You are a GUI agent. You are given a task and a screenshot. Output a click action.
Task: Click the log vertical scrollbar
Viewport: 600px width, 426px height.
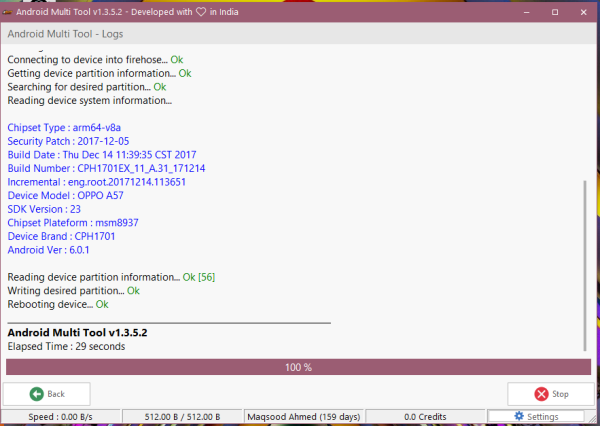pyautogui.click(x=585, y=265)
